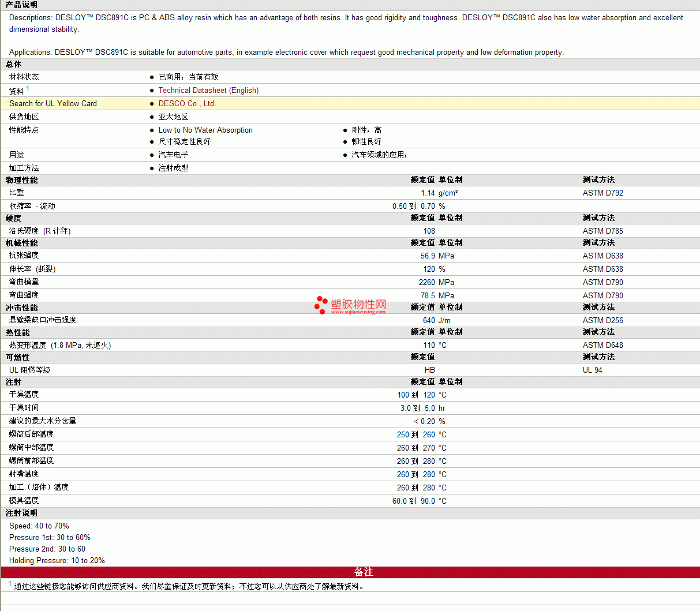Select the 螺筒中部温度 row label

point(32,448)
